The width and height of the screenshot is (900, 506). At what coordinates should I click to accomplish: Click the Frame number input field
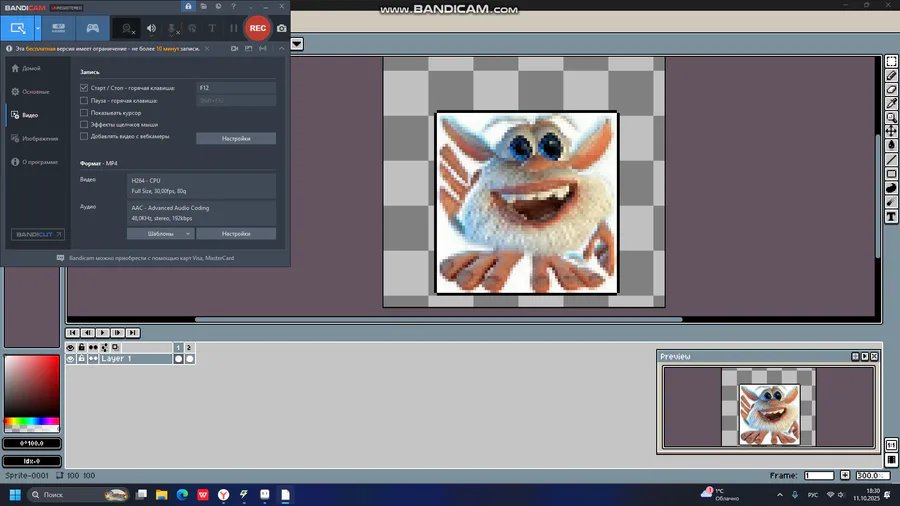tap(819, 476)
